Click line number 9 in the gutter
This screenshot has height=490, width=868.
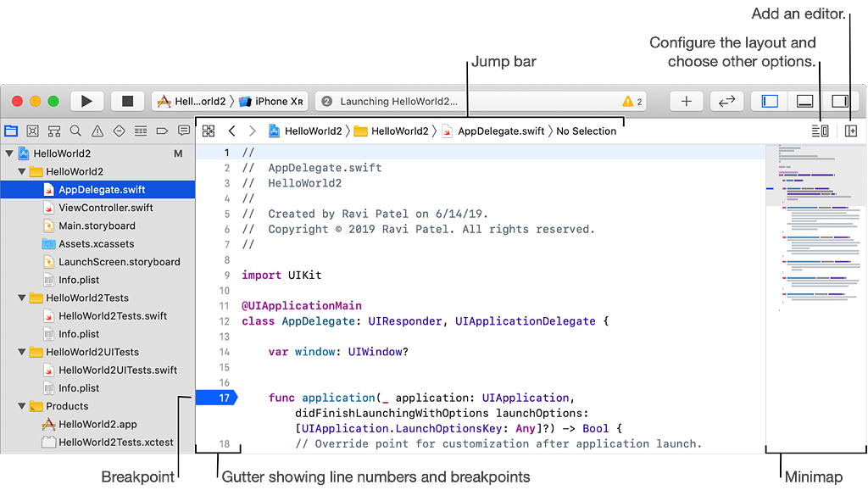point(227,276)
